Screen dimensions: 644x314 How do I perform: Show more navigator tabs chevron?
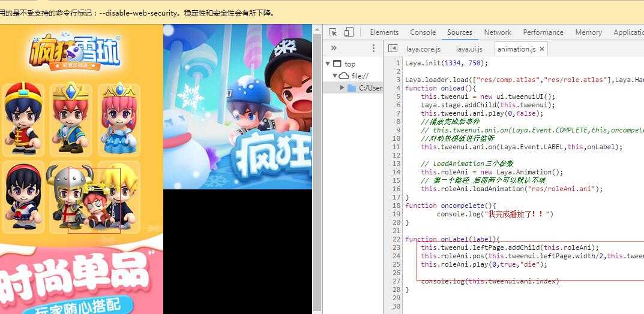point(334,49)
